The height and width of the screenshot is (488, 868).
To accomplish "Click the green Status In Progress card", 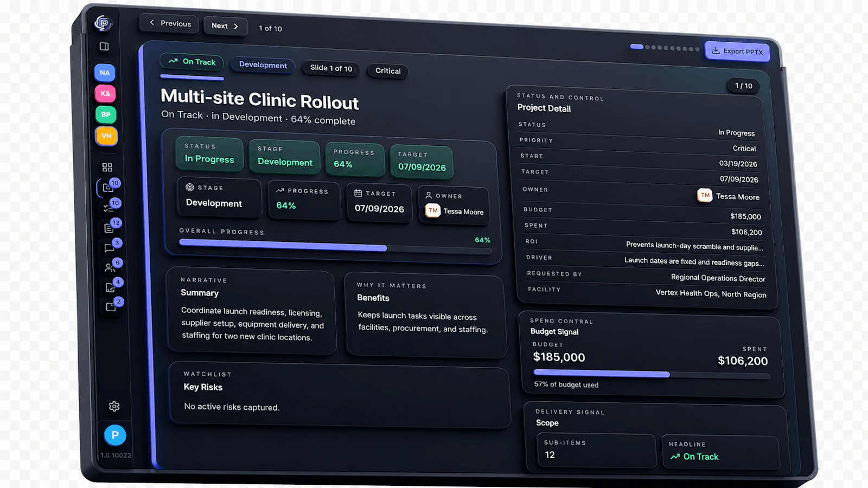I will pos(209,154).
